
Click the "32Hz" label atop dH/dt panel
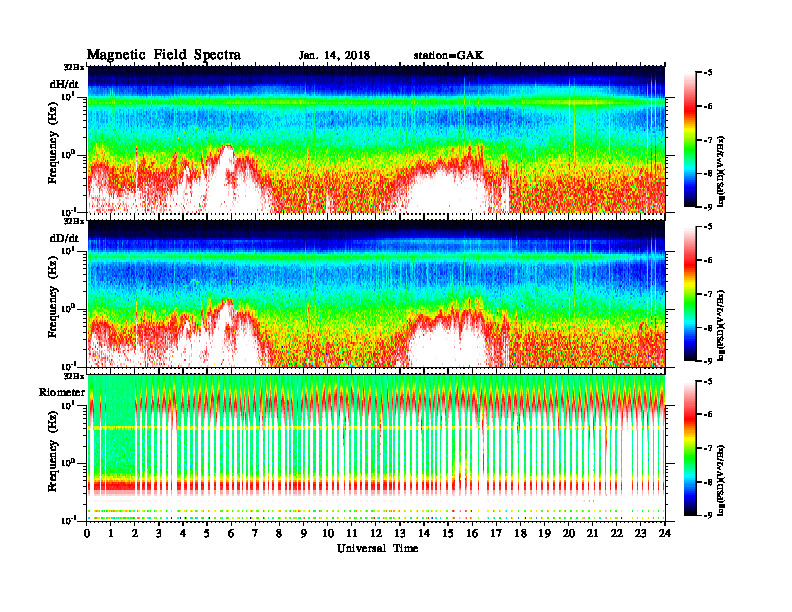(73, 67)
